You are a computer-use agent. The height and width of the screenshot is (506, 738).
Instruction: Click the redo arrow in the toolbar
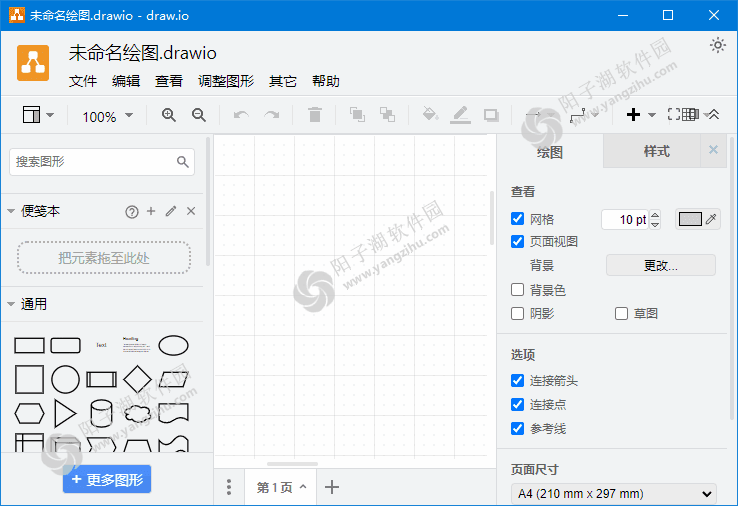(x=272, y=115)
